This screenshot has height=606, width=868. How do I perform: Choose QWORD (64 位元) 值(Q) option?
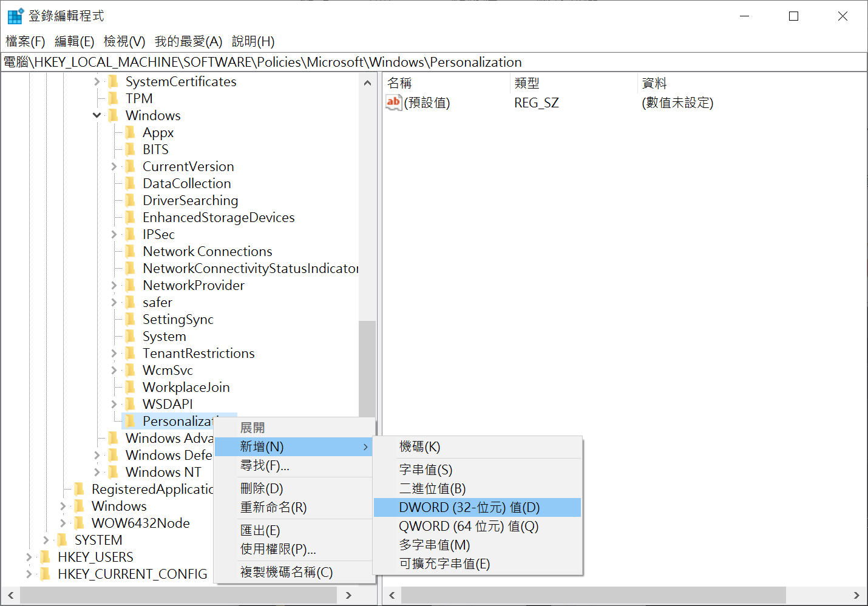click(x=478, y=527)
